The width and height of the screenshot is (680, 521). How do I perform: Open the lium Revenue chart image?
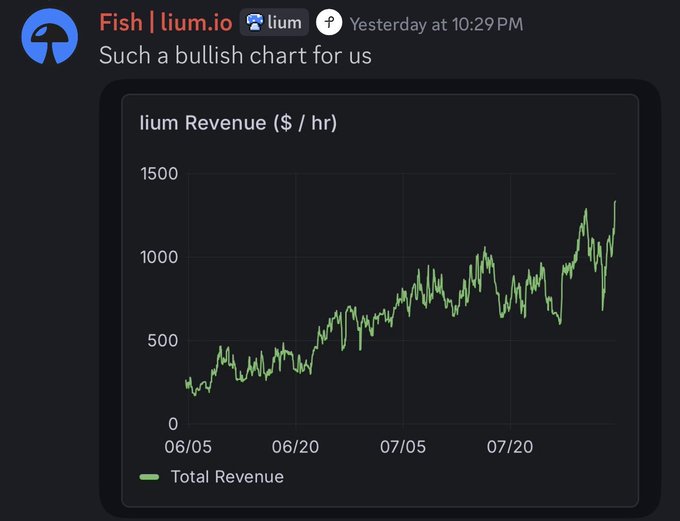tap(380, 300)
